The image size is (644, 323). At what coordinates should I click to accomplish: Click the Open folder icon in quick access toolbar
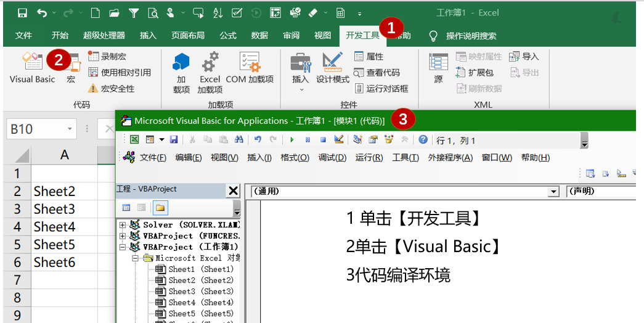114,13
